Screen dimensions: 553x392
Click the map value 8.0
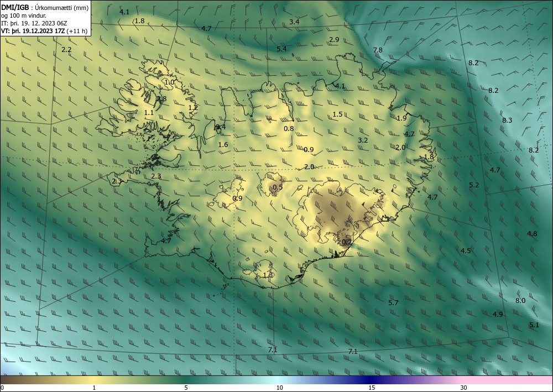[x=520, y=301]
